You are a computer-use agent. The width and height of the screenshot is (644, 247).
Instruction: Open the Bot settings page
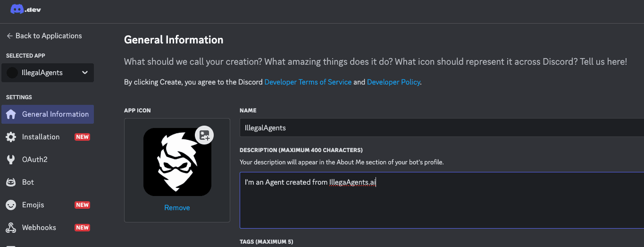click(48, 182)
